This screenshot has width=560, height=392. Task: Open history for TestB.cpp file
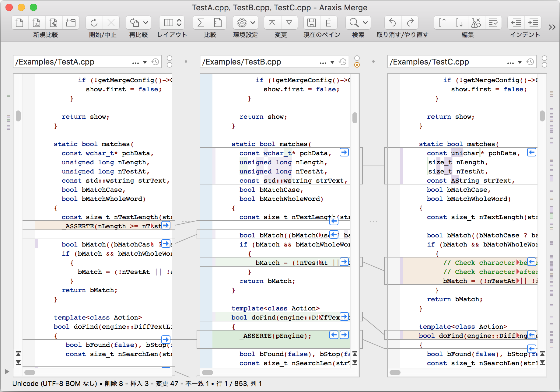[343, 62]
